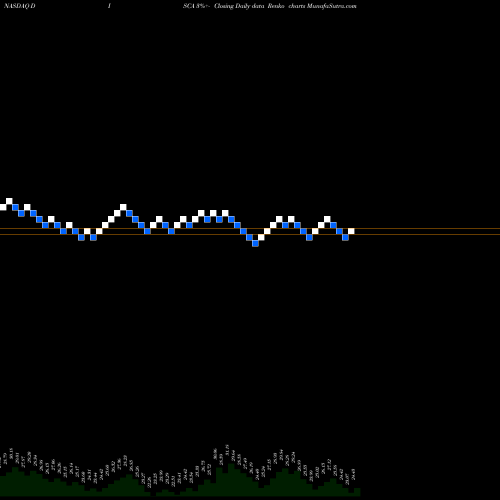Image resolution: width=500 pixels, height=500 pixels.
Task: Click the tallest green volume bar
Action: (x=231, y=480)
